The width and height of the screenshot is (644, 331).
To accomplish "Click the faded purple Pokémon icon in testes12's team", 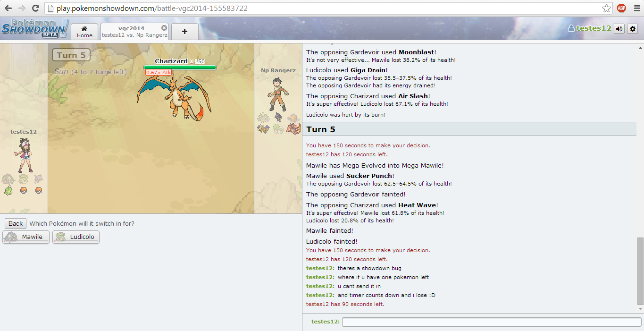I will click(39, 179).
